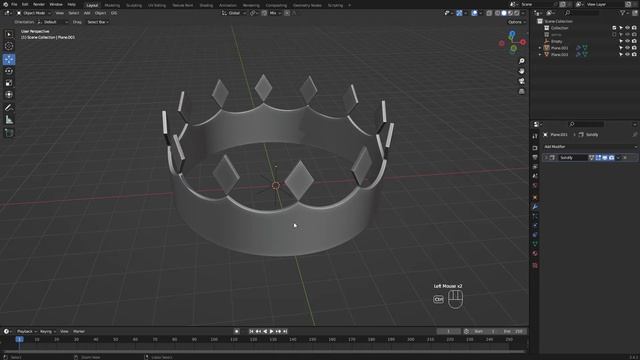
Task: Open the Global transform orientation dropdown
Action: point(234,13)
